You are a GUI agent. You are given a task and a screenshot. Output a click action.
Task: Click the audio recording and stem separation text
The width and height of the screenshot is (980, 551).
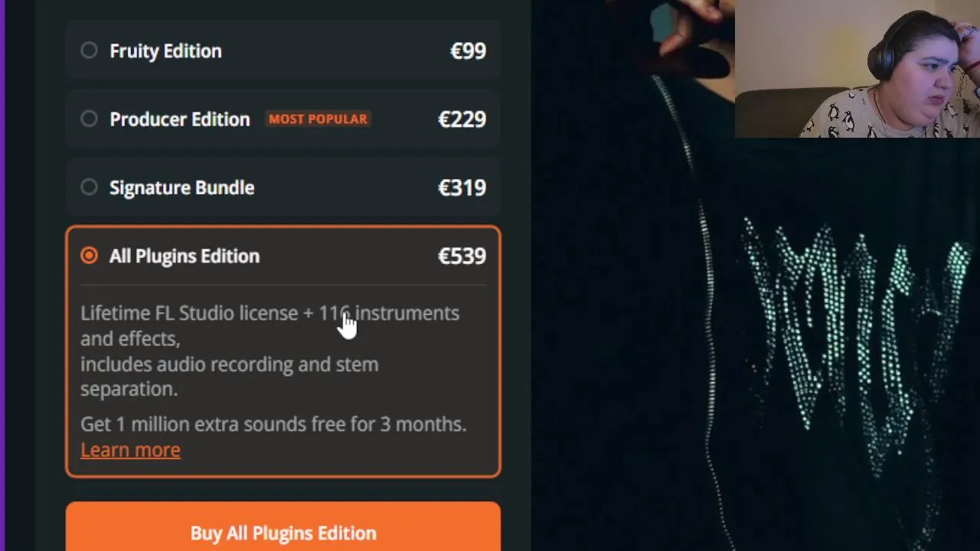coord(230,377)
